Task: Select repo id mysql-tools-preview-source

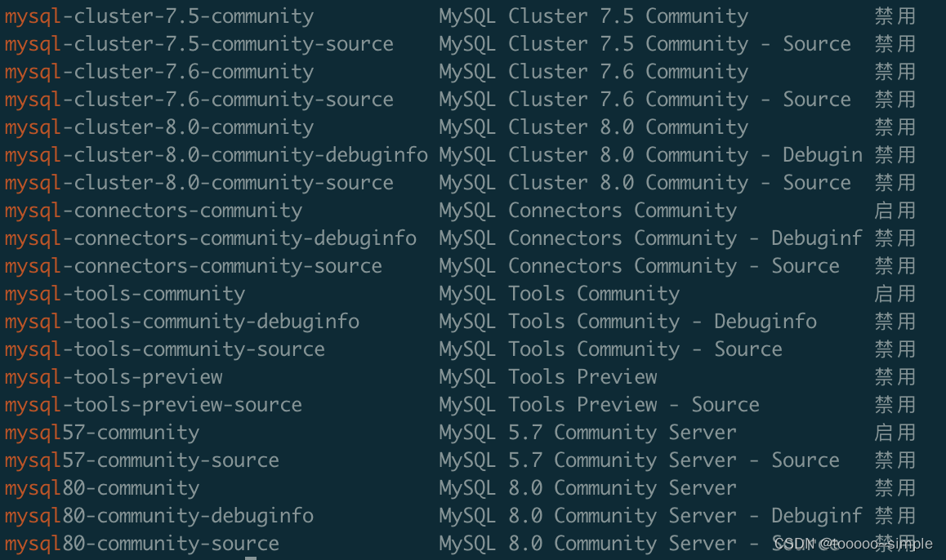Action: pos(154,404)
